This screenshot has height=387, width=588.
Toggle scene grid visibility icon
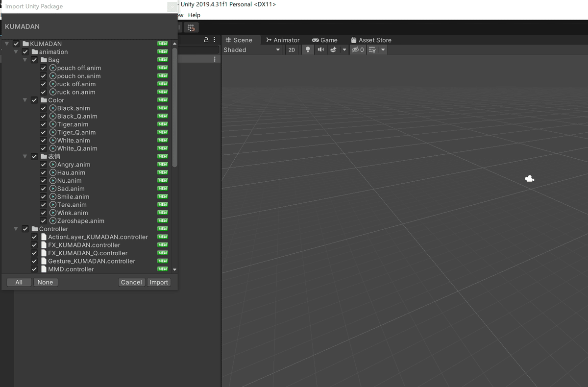coord(372,50)
